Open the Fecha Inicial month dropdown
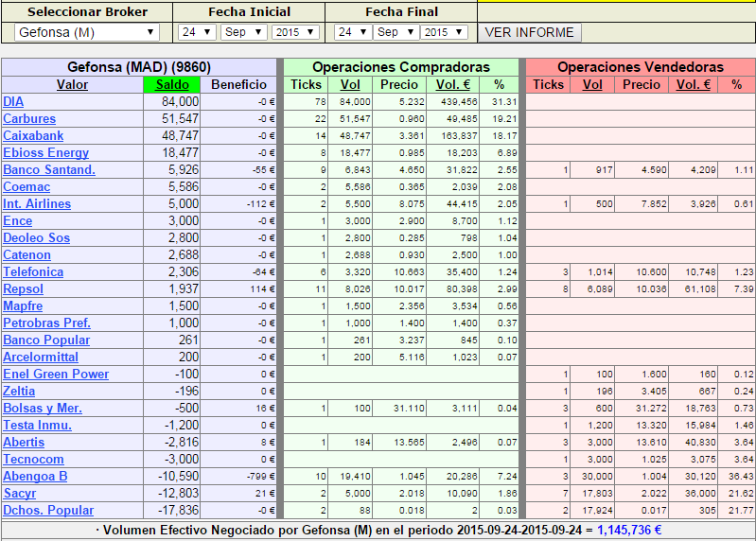The image size is (756, 541). [243, 32]
